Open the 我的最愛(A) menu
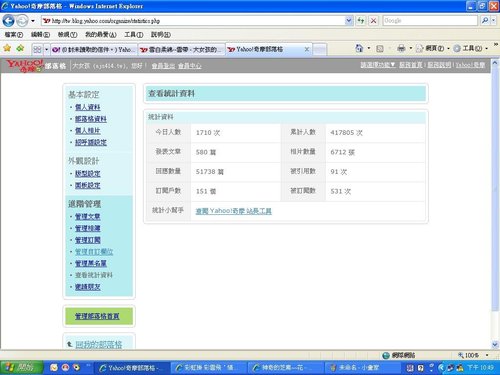The width and height of the screenshot is (500, 375). pos(101,35)
